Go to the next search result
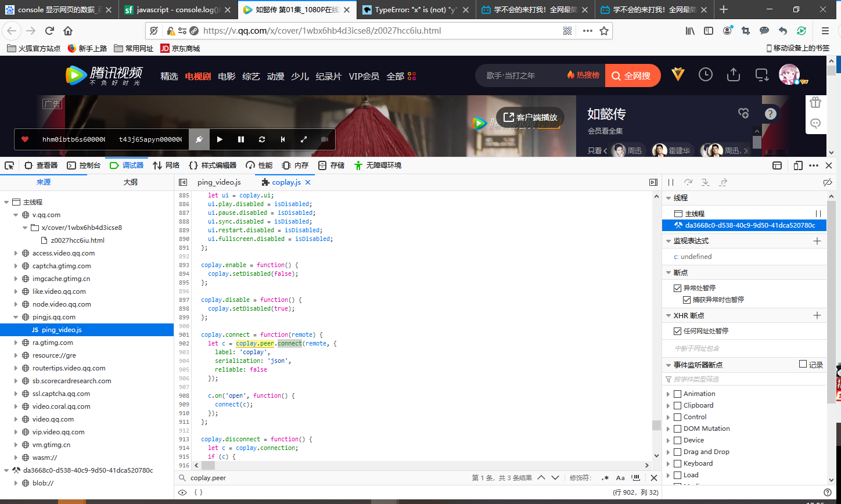The image size is (841, 504). [x=556, y=478]
